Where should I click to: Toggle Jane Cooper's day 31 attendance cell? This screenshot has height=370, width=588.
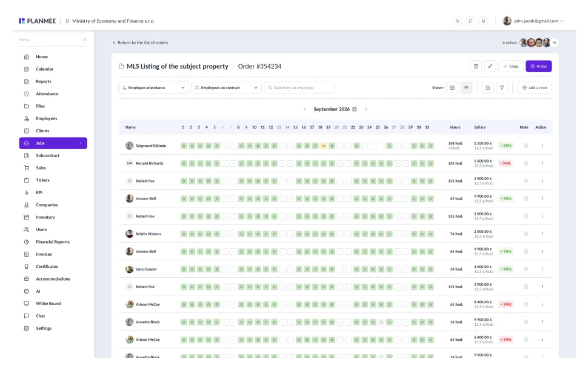pos(430,269)
